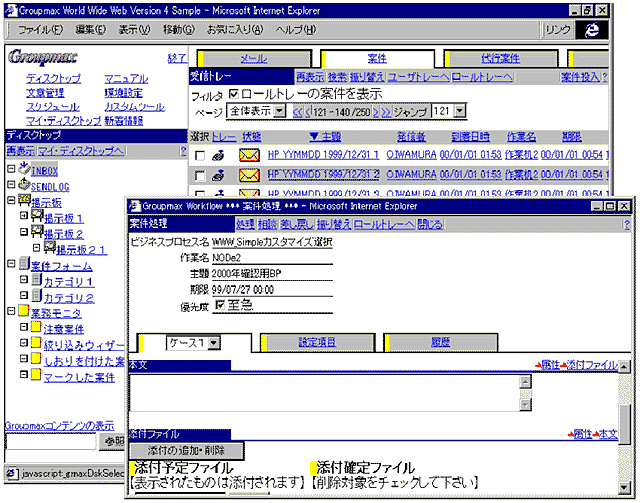640x503 pixels.
Task: Switch to the メール tab
Action: pos(253,59)
